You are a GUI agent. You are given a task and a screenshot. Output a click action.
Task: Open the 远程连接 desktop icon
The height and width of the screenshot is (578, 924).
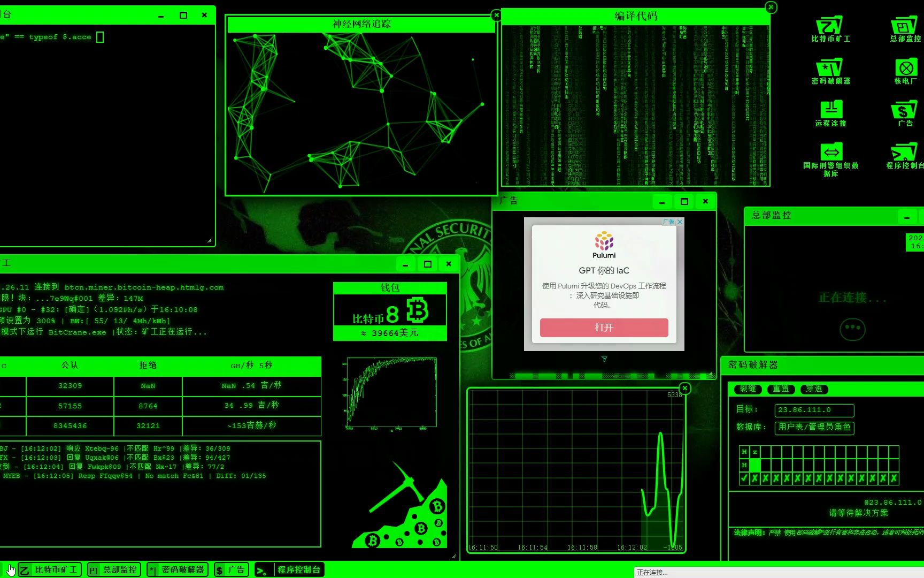830,114
